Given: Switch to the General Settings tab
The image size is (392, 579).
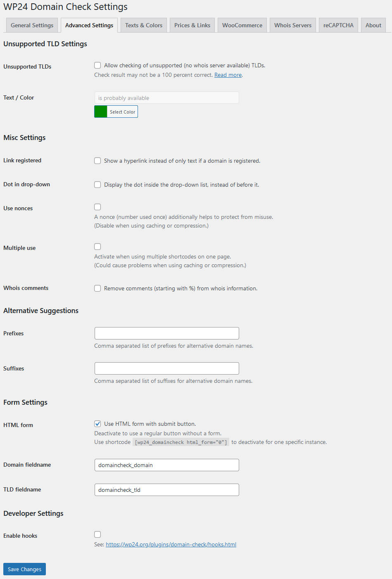Looking at the screenshot, I should pyautogui.click(x=32, y=25).
